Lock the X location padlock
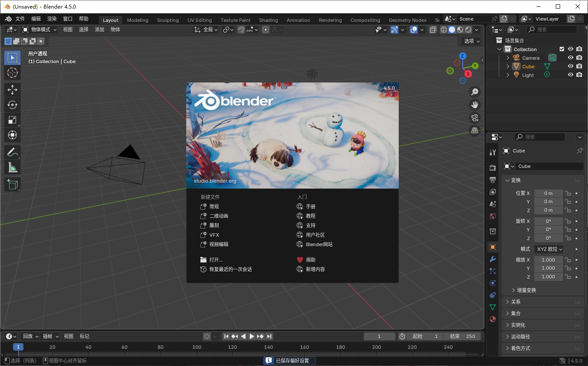This screenshot has height=366, width=588. [x=568, y=193]
